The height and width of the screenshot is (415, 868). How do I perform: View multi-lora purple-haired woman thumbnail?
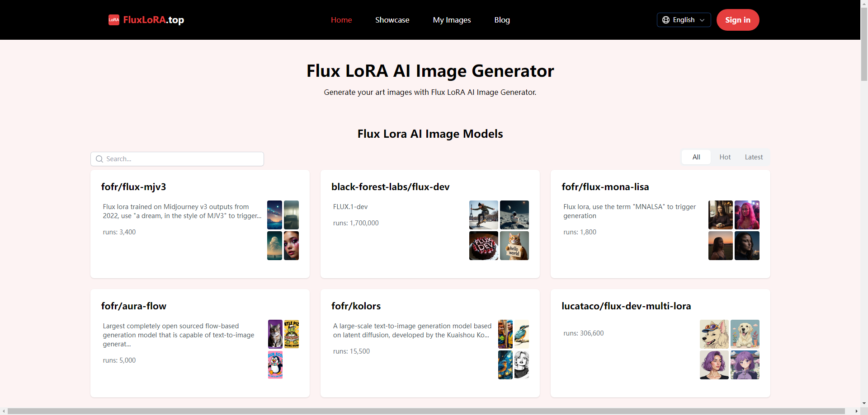tap(714, 365)
